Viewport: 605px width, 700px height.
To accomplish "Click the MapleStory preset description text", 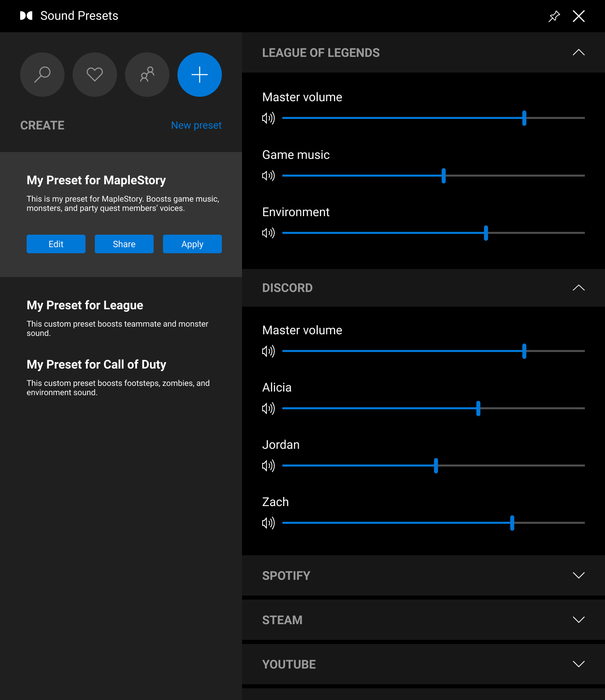I will click(x=123, y=204).
